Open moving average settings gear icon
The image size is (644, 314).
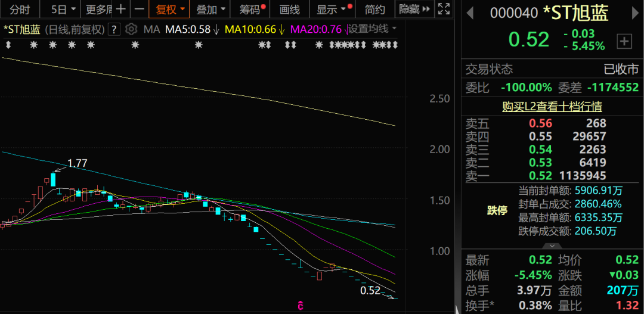coord(131,29)
